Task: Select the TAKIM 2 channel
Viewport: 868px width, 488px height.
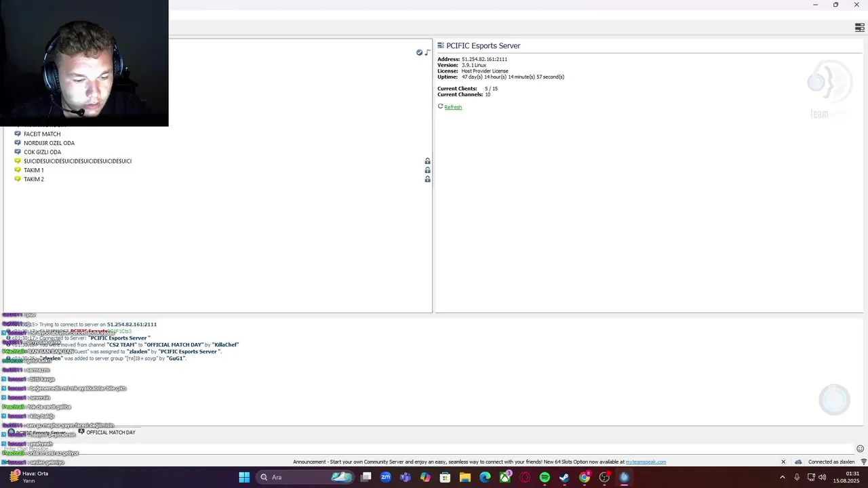Action: (33, 179)
